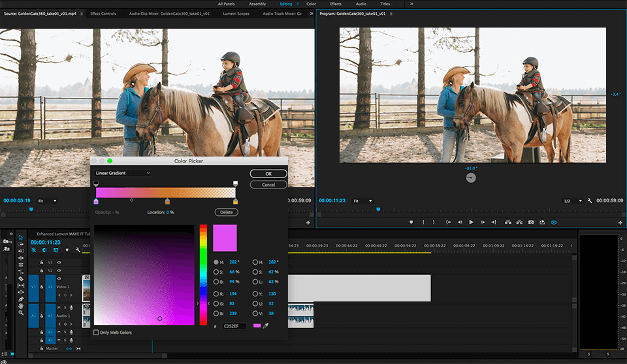Click OK in Color Picker
627x364 pixels.
268,174
